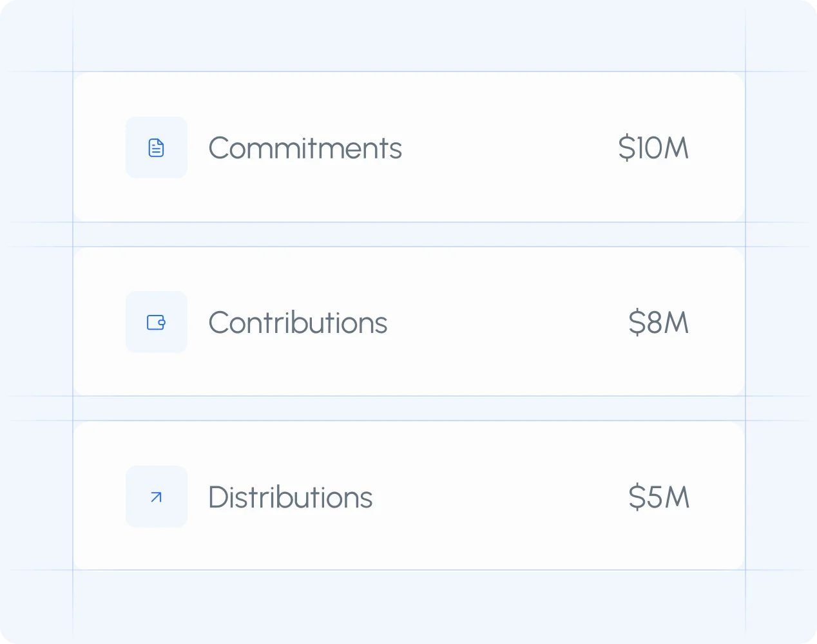Select the Contributions label
This screenshot has width=817, height=644.
point(298,323)
